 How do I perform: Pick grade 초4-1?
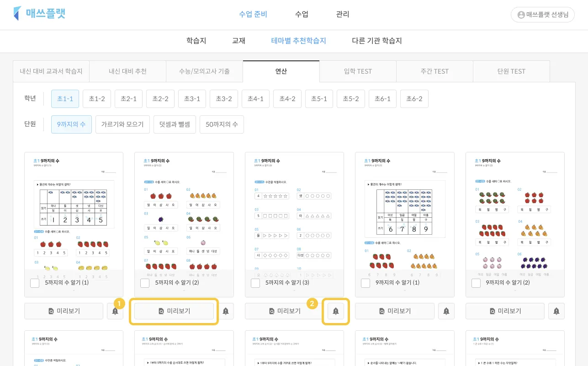point(256,99)
